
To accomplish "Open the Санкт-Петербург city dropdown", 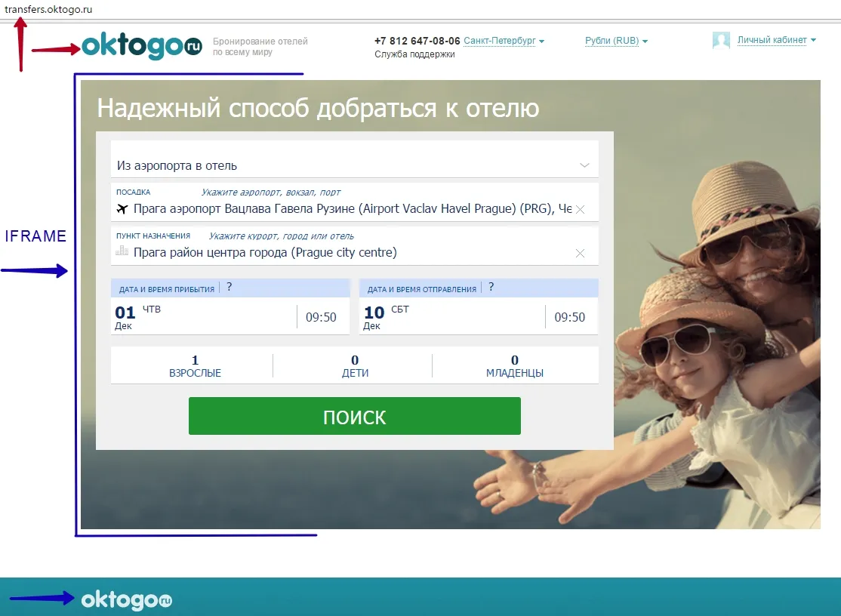I will (x=504, y=41).
